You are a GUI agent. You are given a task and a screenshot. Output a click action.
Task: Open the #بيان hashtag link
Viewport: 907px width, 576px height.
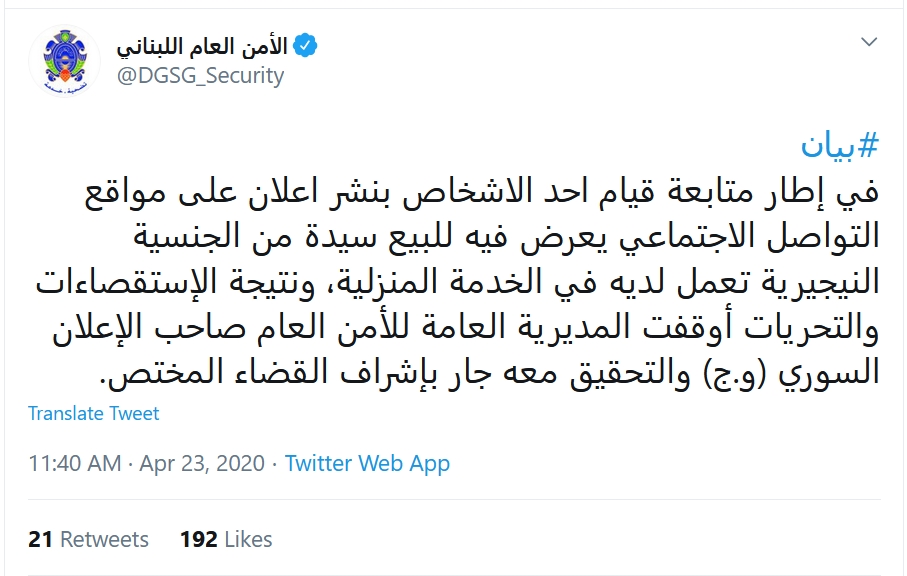coord(840,147)
